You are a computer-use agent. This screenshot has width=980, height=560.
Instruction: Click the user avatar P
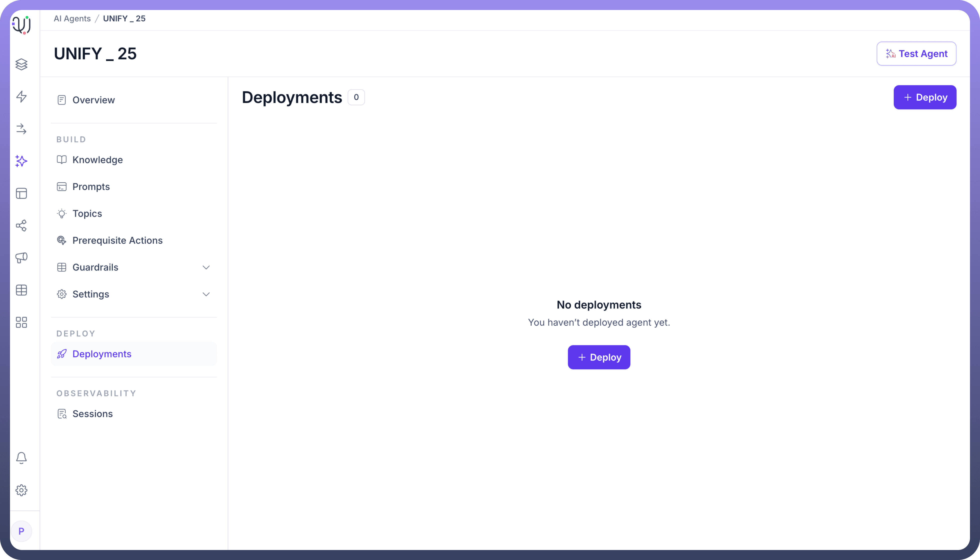(21, 531)
